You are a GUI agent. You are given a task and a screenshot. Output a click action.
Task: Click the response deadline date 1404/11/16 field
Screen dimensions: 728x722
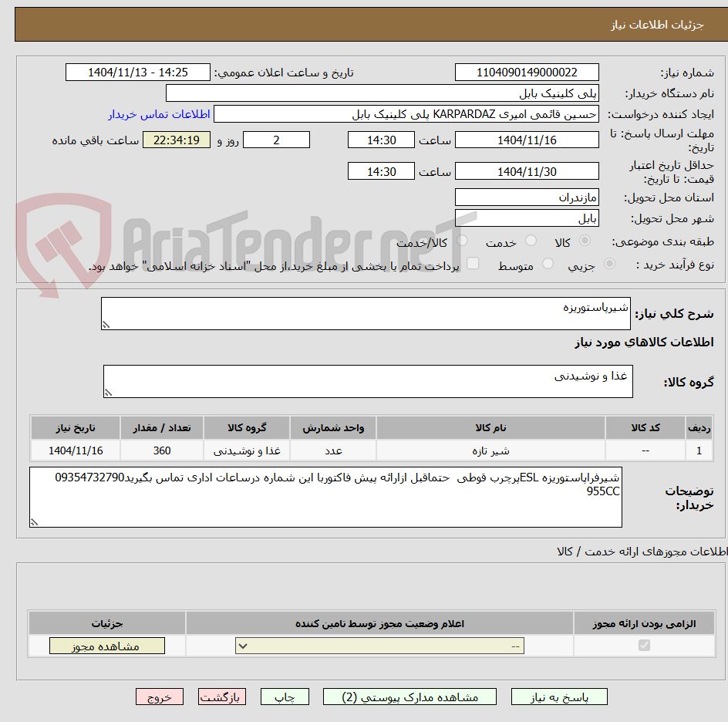[x=527, y=140]
